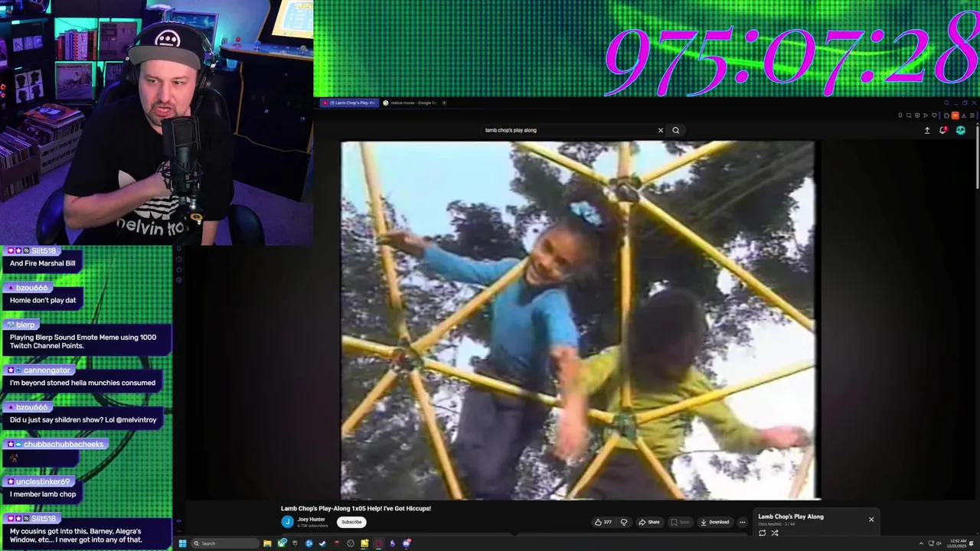The width and height of the screenshot is (980, 551).
Task: Open the OBS Studio taskbar icon
Action: click(x=351, y=543)
